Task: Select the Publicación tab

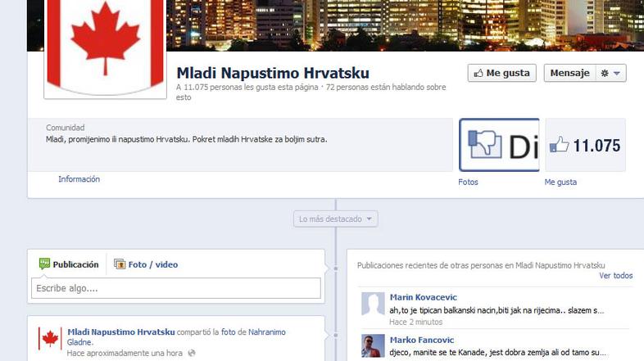Action: tap(69, 264)
